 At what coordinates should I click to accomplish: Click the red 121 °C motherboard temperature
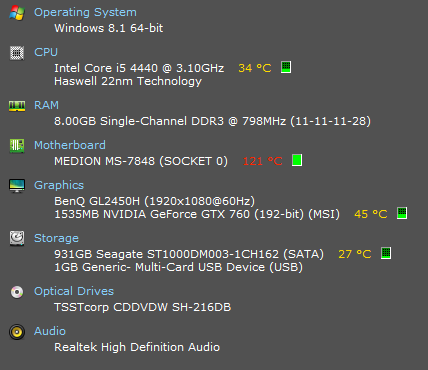pos(263,161)
